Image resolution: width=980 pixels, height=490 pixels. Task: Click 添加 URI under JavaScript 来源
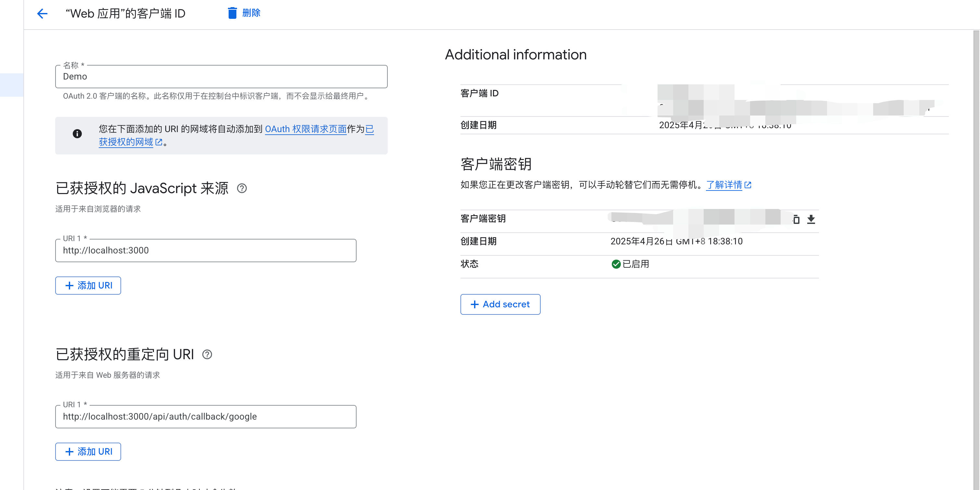point(88,285)
